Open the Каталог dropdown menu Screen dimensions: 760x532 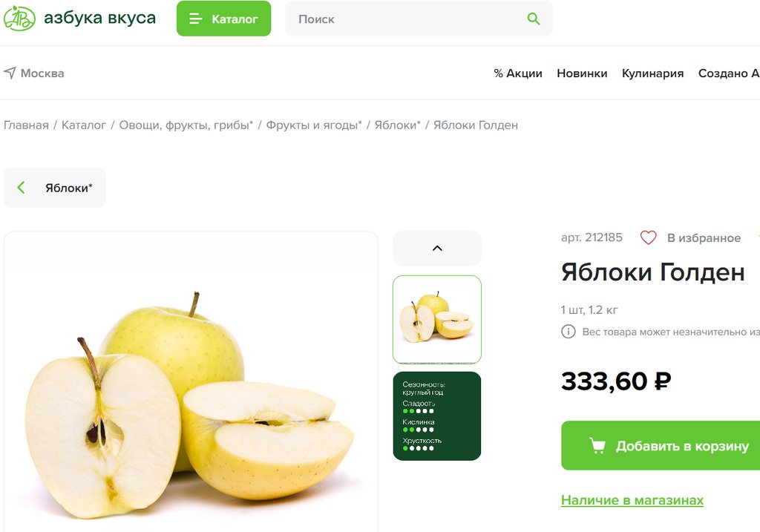pyautogui.click(x=224, y=19)
